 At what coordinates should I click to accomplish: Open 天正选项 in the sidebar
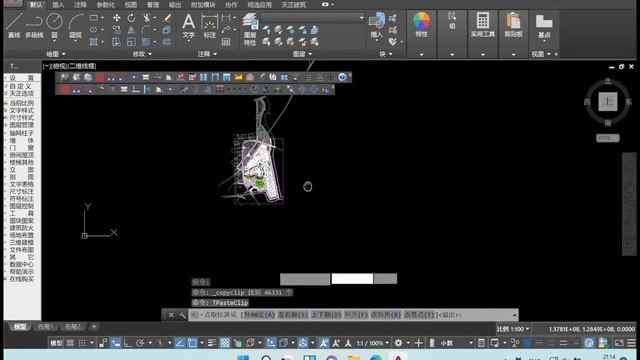[x=22, y=93]
